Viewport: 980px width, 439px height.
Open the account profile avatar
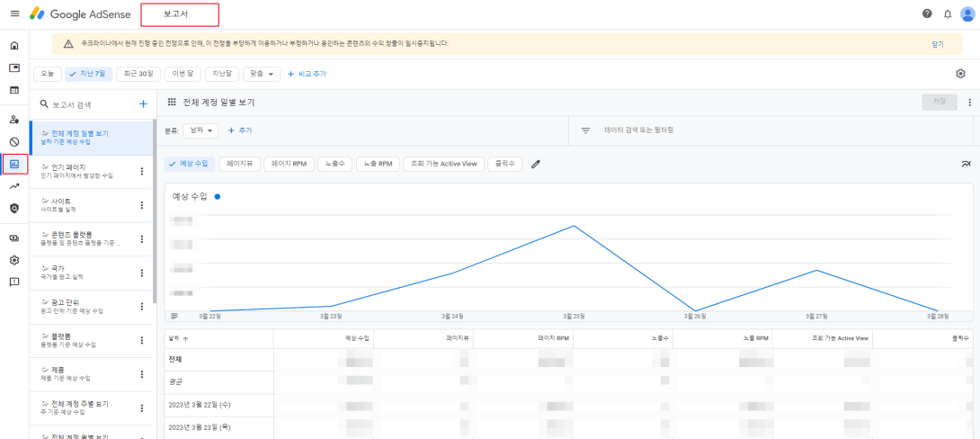pos(967,13)
